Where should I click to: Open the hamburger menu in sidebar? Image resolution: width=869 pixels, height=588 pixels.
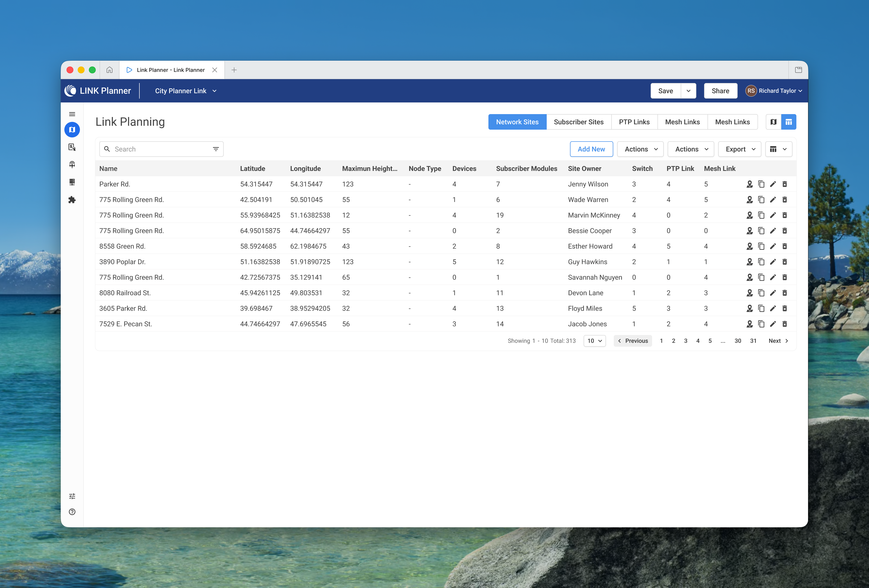(72, 114)
